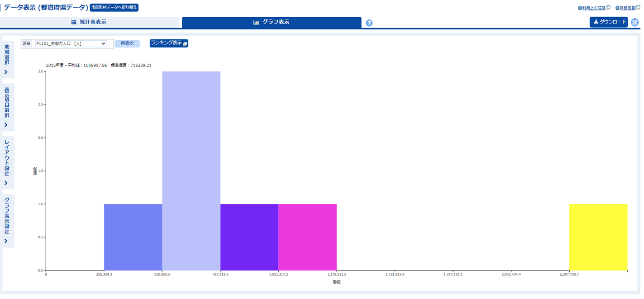Expand the 地域選択 side panel
The width and height of the screenshot is (644, 299).
pyautogui.click(x=7, y=59)
